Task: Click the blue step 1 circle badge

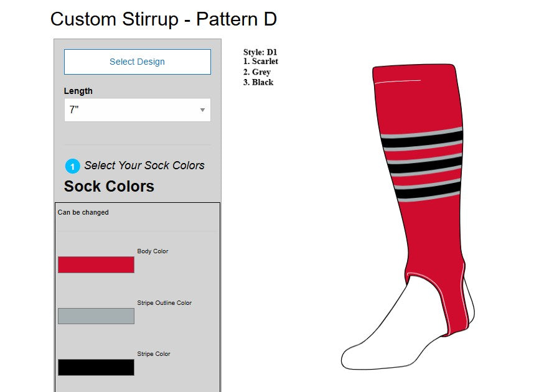Action: click(x=72, y=166)
